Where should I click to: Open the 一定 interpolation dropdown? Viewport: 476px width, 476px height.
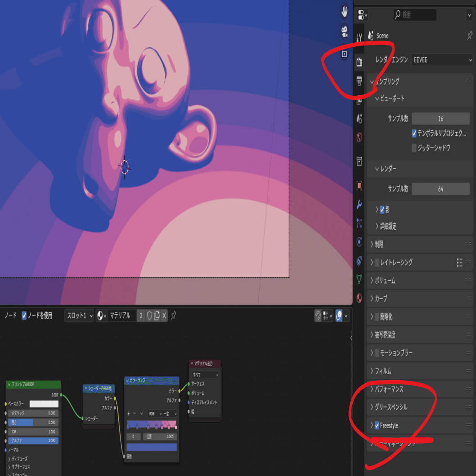(170, 414)
